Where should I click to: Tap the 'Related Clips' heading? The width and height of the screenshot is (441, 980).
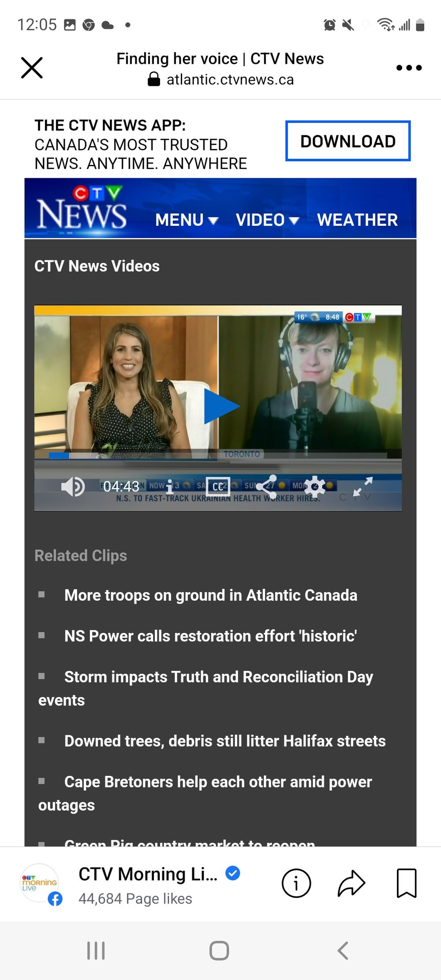click(x=81, y=556)
